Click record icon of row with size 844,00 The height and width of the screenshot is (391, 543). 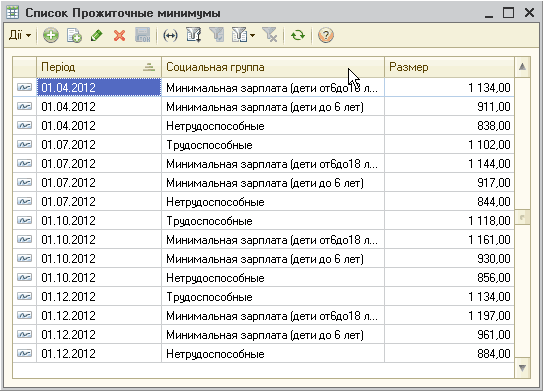pyautogui.click(x=24, y=202)
